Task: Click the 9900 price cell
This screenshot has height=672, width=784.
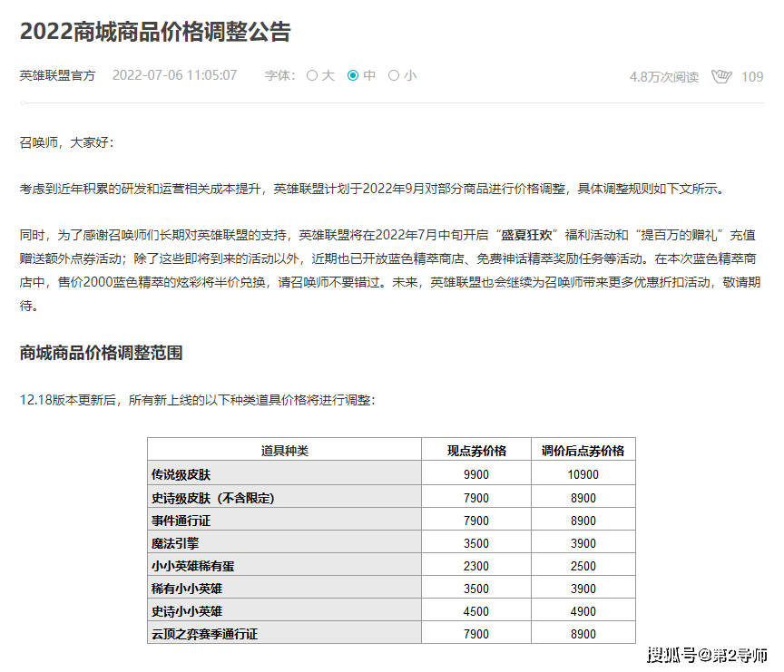Action: click(x=476, y=474)
